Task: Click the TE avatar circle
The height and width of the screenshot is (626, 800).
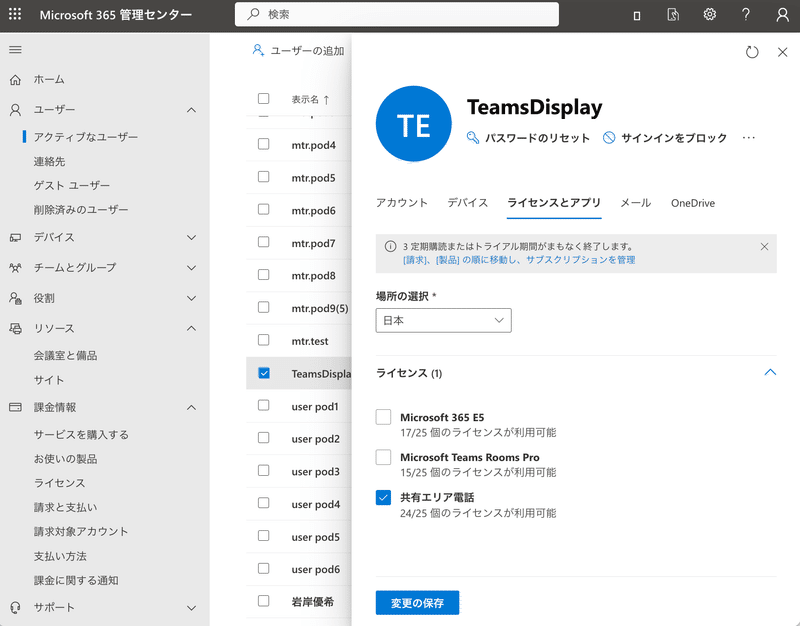Action: point(414,124)
